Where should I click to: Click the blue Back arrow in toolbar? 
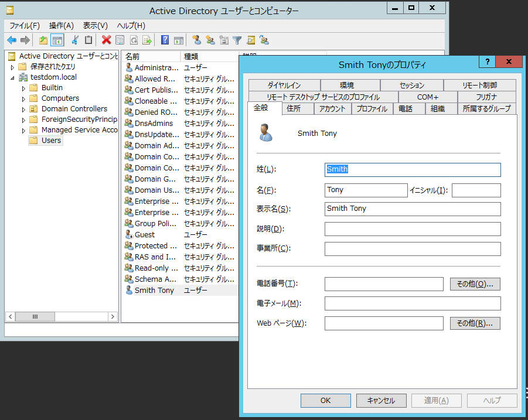(12, 40)
